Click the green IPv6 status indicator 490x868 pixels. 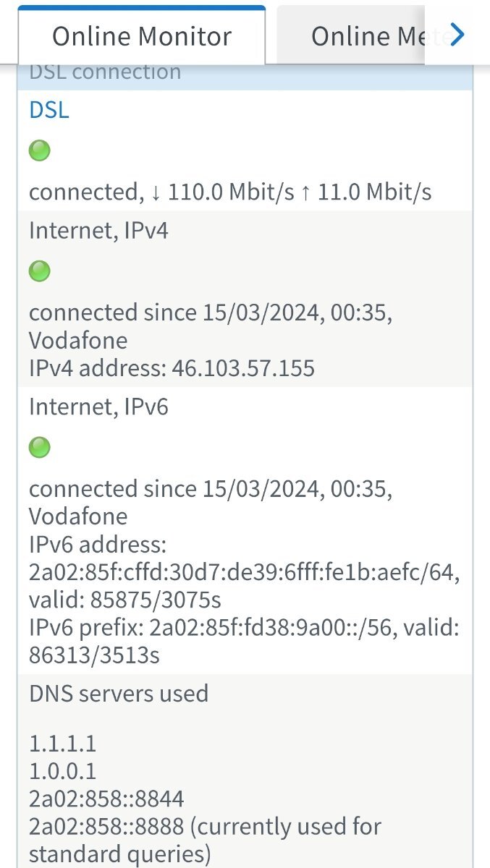pyautogui.click(x=39, y=448)
